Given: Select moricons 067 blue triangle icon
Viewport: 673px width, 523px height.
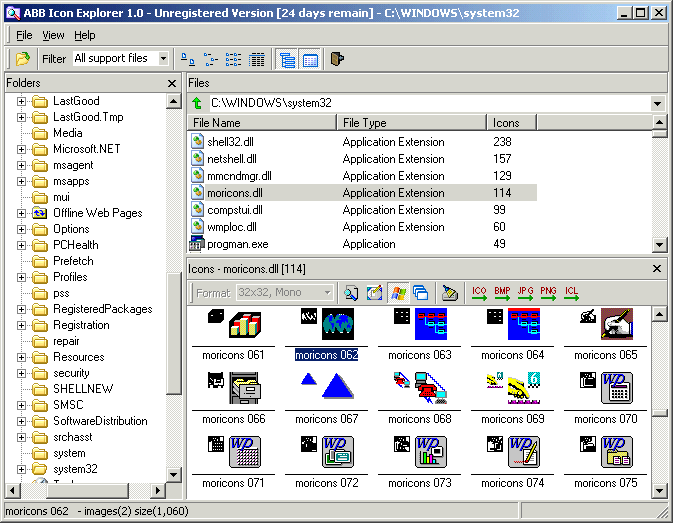Looking at the screenshot, I should coord(338,387).
